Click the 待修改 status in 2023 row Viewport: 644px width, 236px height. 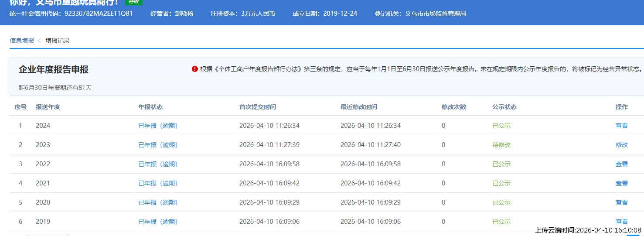pos(501,145)
